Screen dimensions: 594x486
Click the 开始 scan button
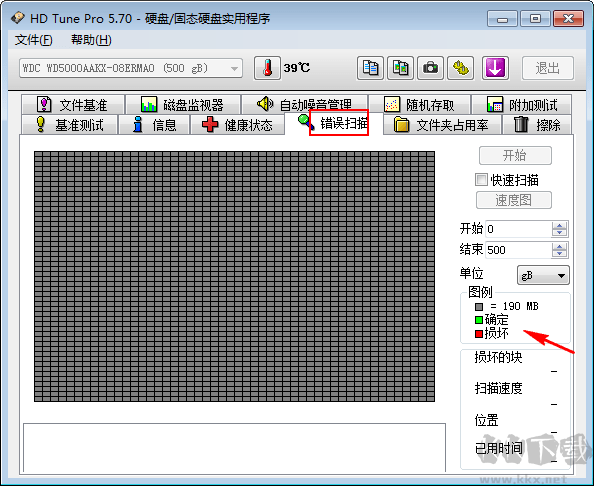click(x=515, y=155)
